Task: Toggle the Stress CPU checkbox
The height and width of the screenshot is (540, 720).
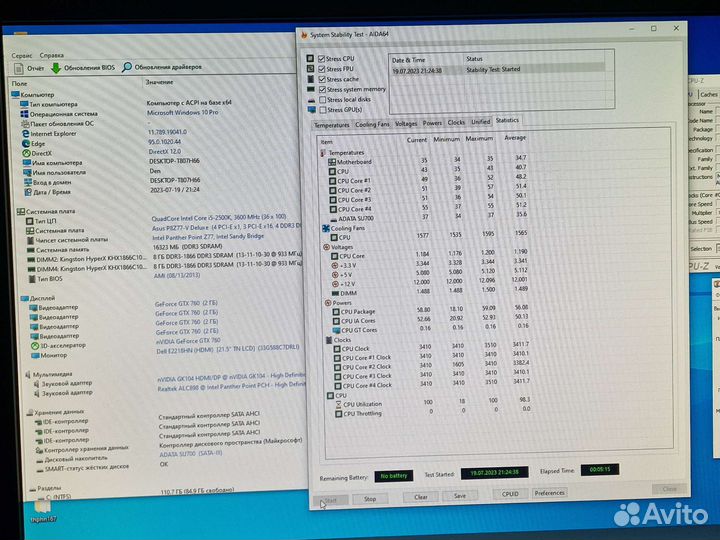Action: (321, 59)
